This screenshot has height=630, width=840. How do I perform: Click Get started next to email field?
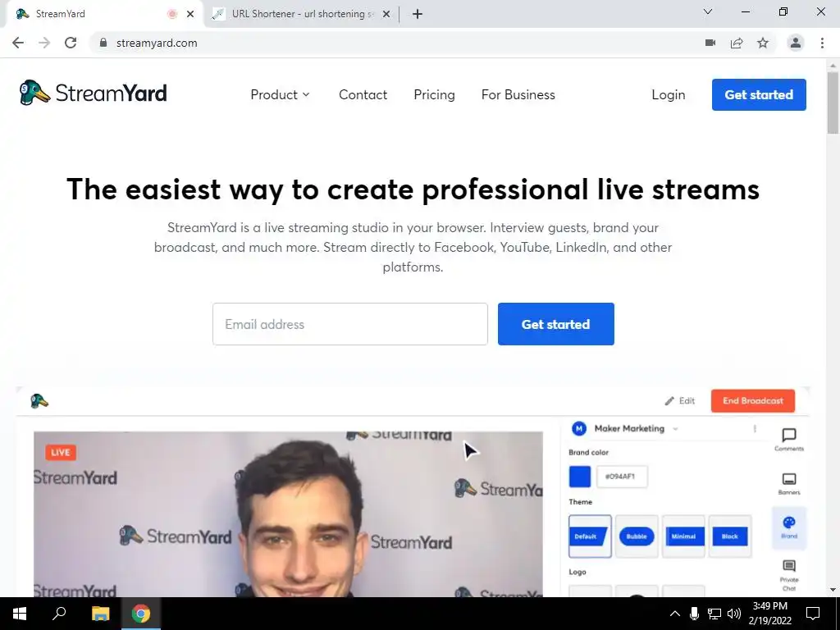(555, 324)
